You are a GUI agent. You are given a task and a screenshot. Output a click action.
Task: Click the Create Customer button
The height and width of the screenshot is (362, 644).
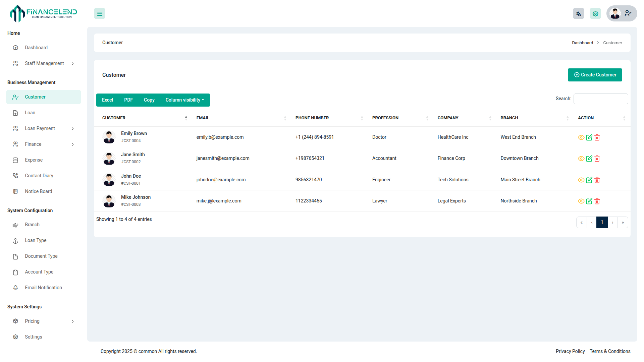click(595, 75)
